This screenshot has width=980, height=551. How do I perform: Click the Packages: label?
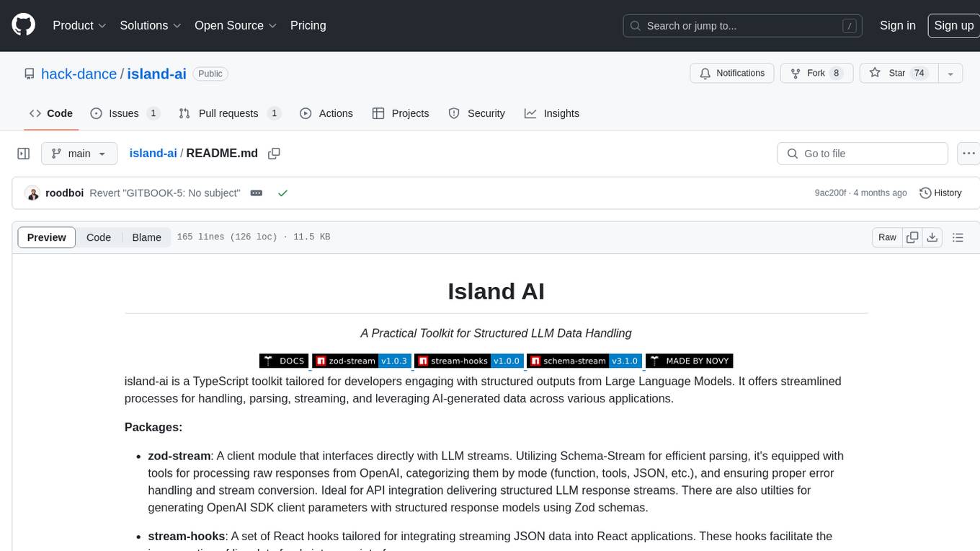(x=153, y=427)
